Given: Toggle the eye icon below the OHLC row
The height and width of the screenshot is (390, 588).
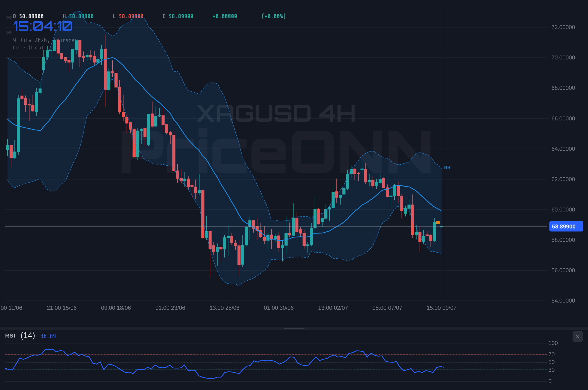Looking at the screenshot, I should click(8, 32).
